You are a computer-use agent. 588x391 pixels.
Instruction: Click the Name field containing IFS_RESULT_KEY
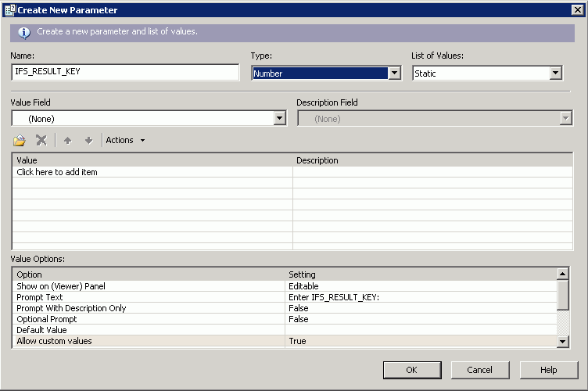coord(125,72)
